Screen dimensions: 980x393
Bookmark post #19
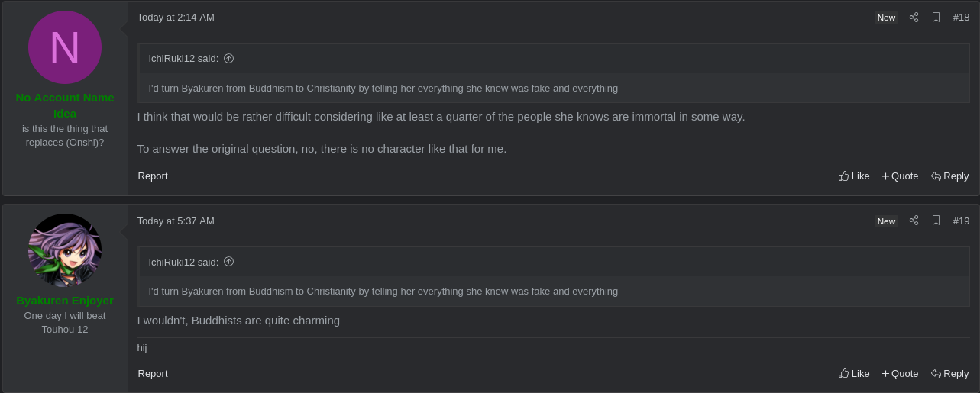pyautogui.click(x=936, y=221)
